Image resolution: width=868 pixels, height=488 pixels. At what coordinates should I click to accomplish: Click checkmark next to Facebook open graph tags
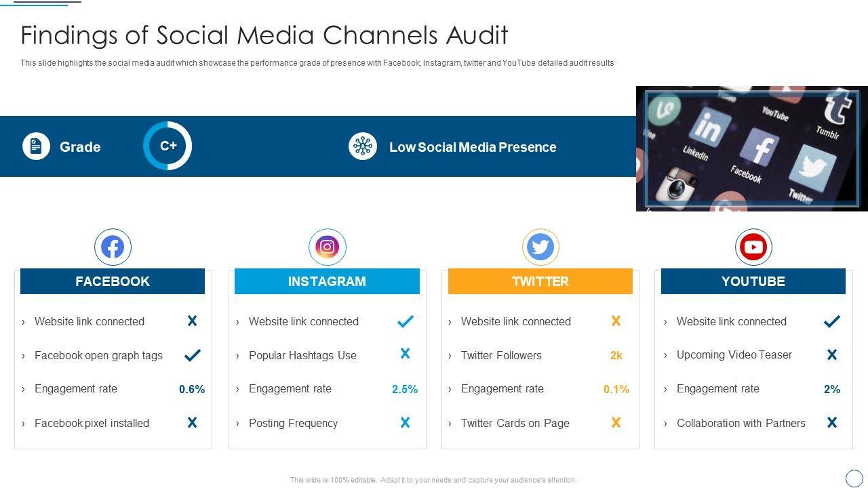(x=193, y=354)
